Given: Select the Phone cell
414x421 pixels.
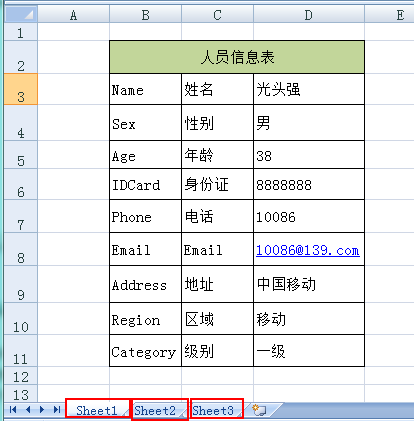Looking at the screenshot, I should pos(145,216).
